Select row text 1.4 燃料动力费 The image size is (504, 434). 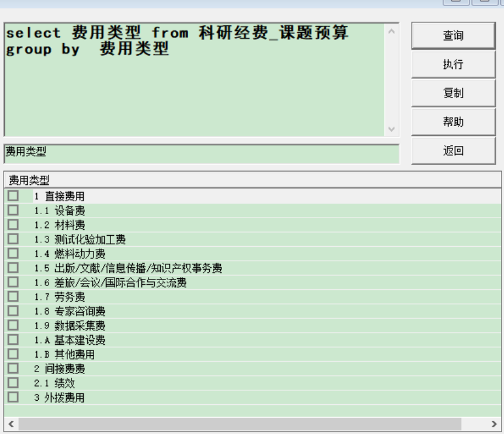(69, 254)
